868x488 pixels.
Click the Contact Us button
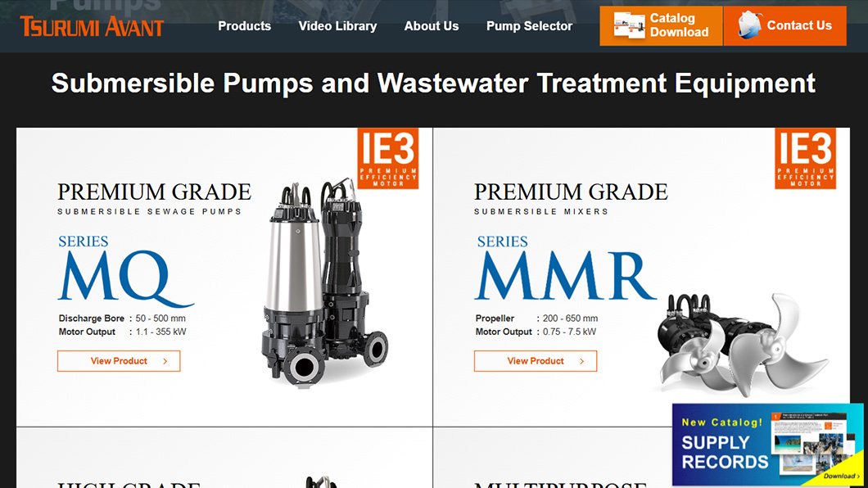click(785, 26)
